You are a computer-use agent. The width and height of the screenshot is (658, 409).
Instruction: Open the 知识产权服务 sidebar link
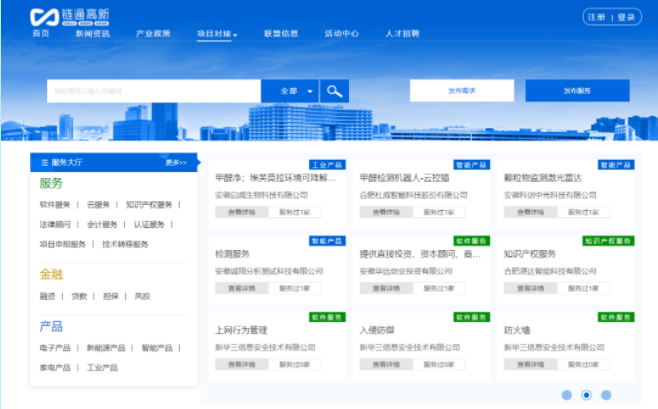coord(149,205)
